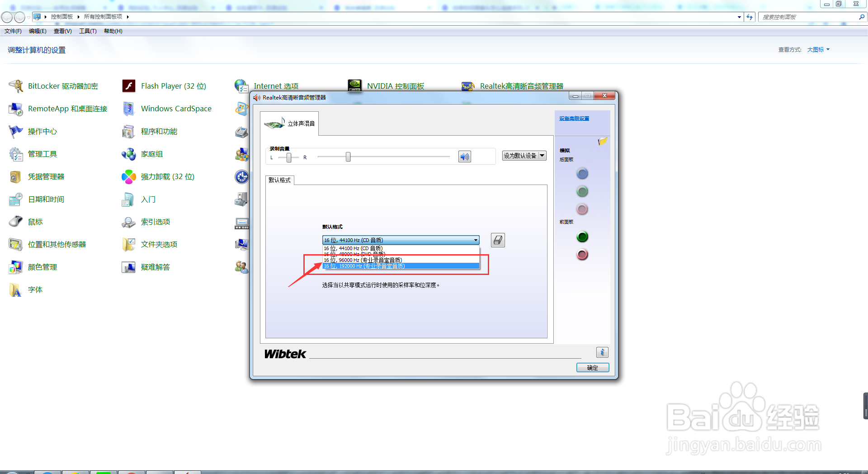
Task: Choose 16 位, 96000 Hz option
Action: 401,260
